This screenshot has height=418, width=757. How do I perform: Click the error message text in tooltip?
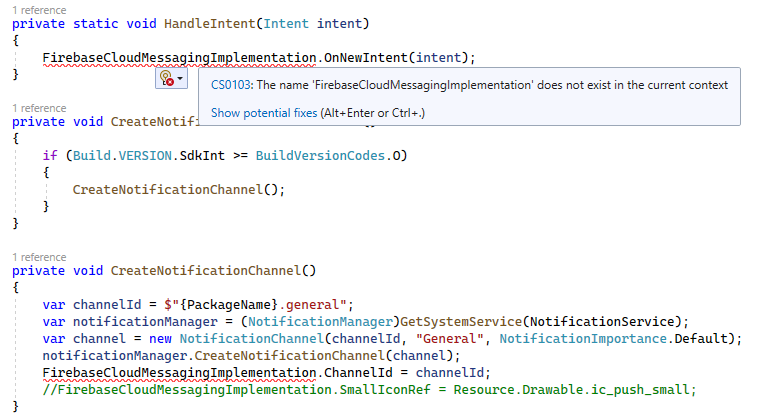click(x=492, y=85)
